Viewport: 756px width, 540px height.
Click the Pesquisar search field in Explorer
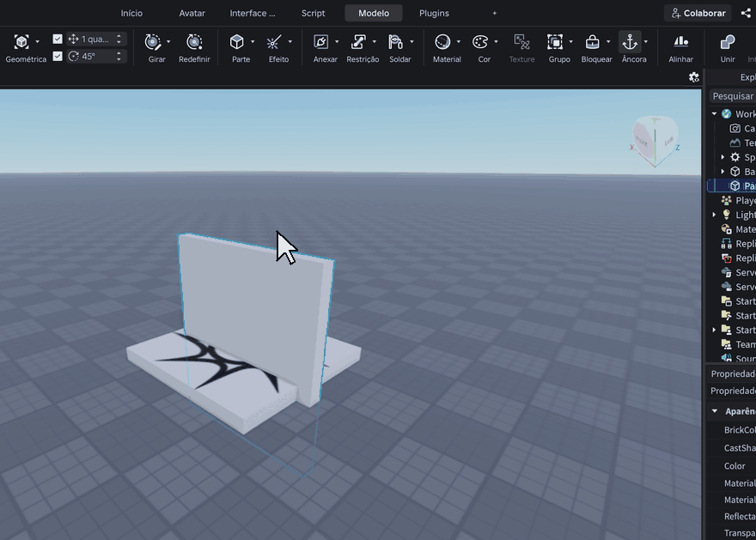[733, 96]
